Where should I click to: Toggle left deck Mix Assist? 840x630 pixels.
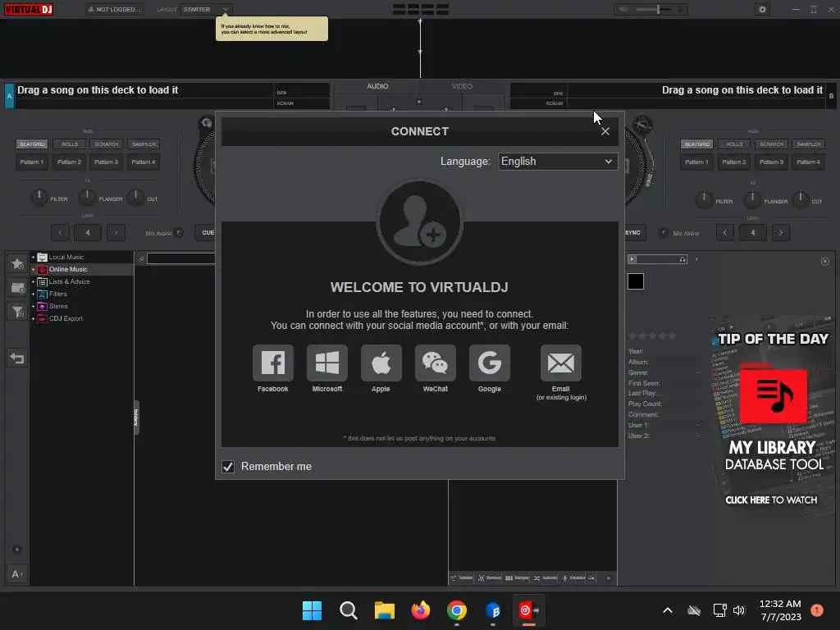pyautogui.click(x=179, y=232)
